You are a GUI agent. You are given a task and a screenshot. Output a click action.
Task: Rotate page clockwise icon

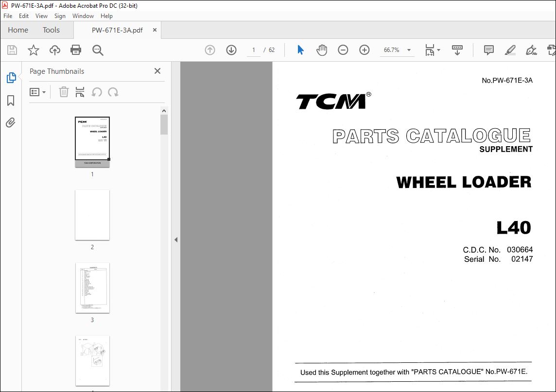point(113,92)
